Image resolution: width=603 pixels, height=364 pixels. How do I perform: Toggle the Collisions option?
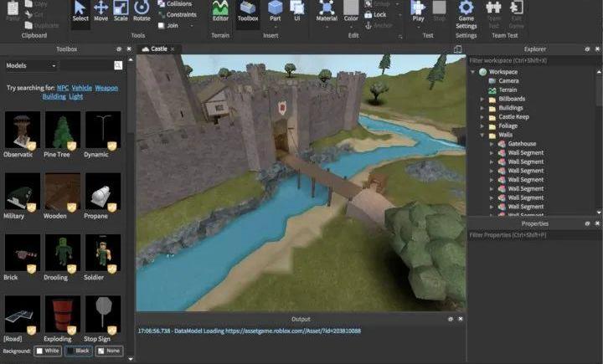[178, 4]
